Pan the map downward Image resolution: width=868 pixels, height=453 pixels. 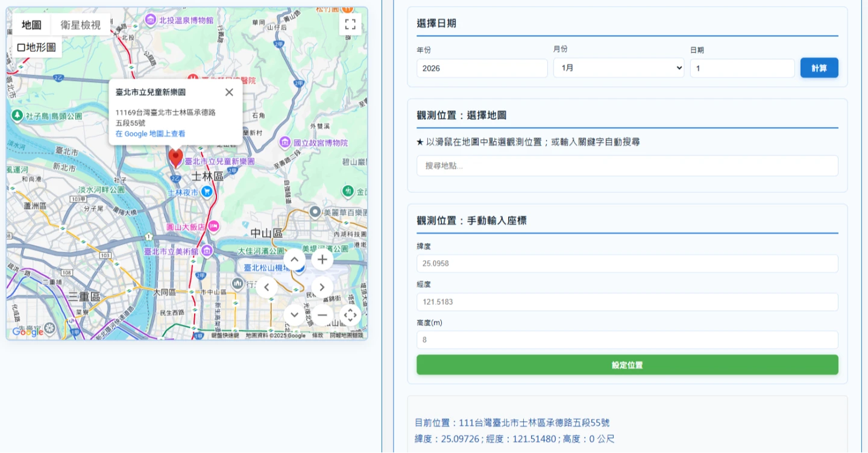tap(294, 314)
